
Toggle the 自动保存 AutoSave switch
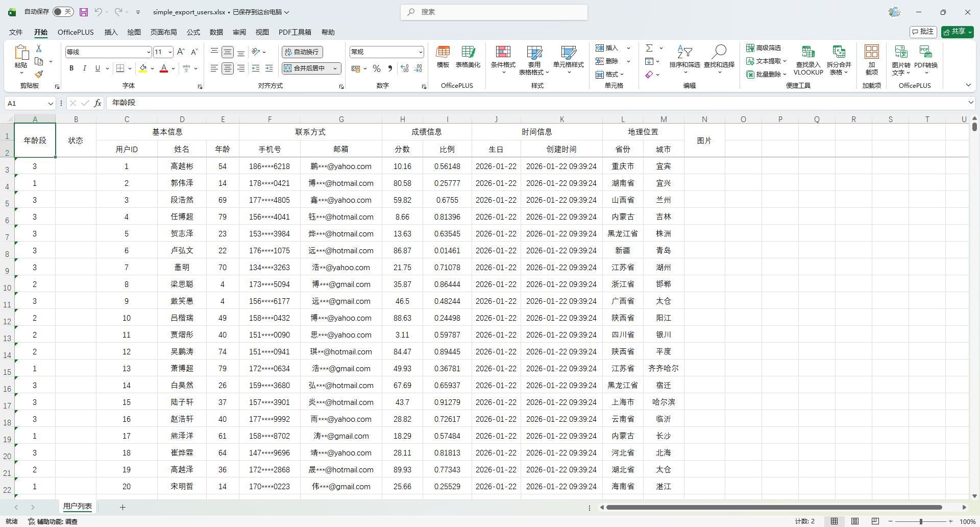[63, 12]
